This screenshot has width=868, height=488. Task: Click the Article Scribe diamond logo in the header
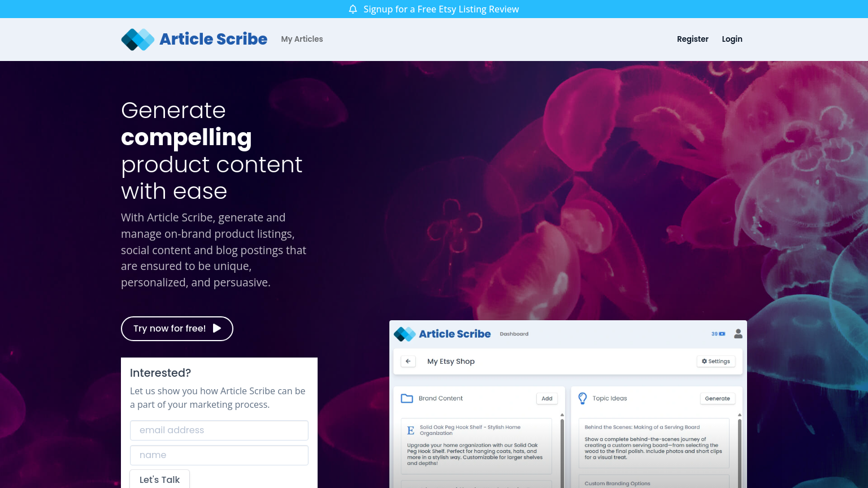click(137, 39)
